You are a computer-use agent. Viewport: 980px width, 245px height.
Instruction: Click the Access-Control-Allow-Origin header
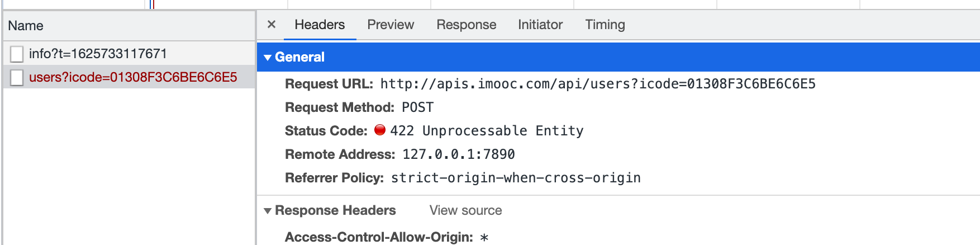(378, 237)
